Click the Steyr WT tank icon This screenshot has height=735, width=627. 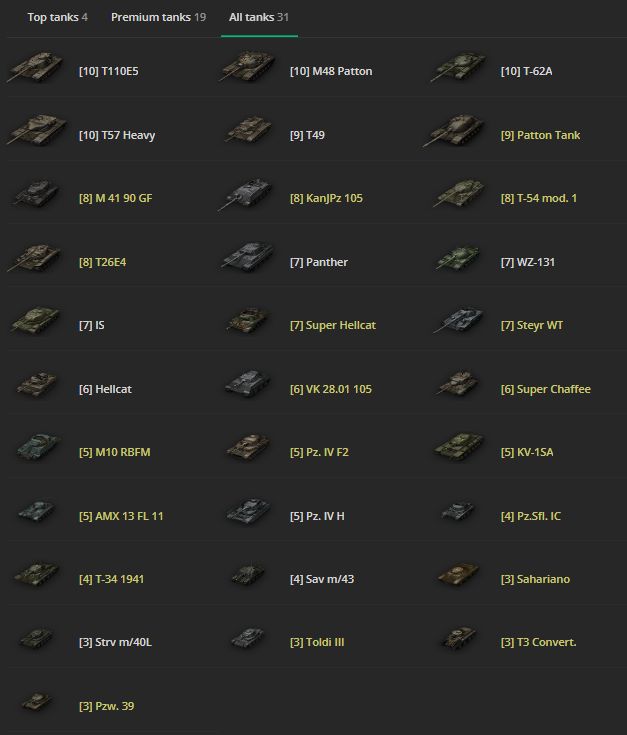point(458,320)
